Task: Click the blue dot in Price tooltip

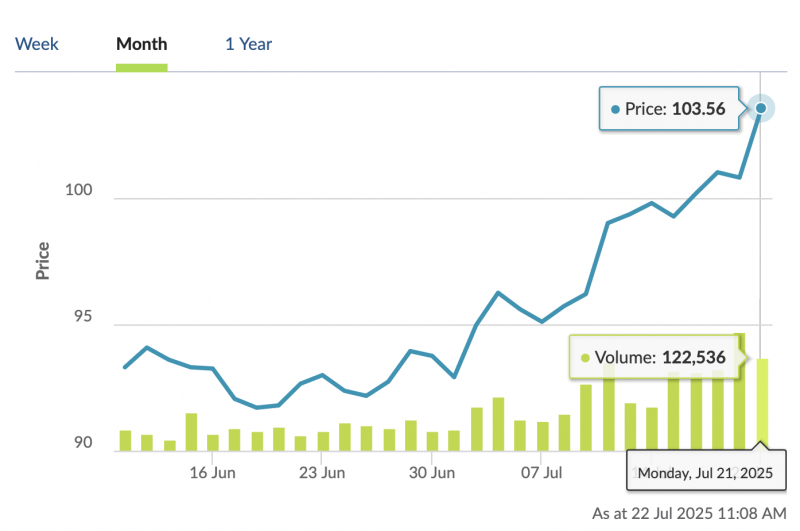Action: (x=615, y=109)
